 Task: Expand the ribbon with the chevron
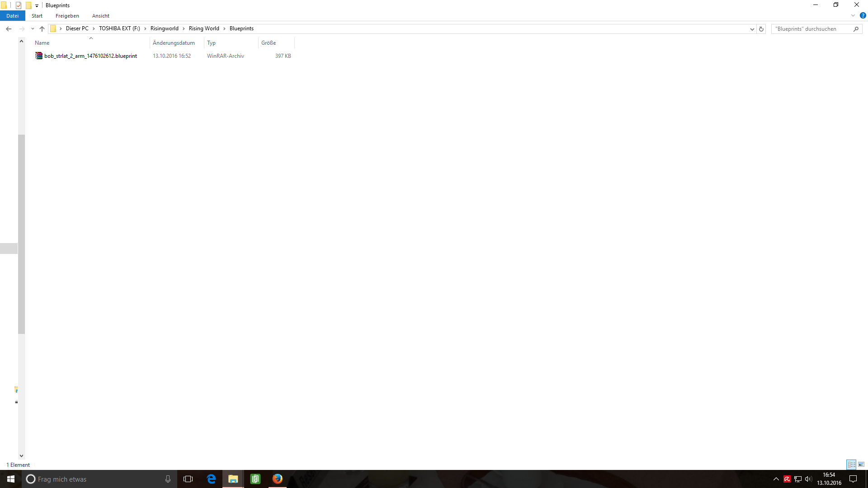pyautogui.click(x=853, y=15)
